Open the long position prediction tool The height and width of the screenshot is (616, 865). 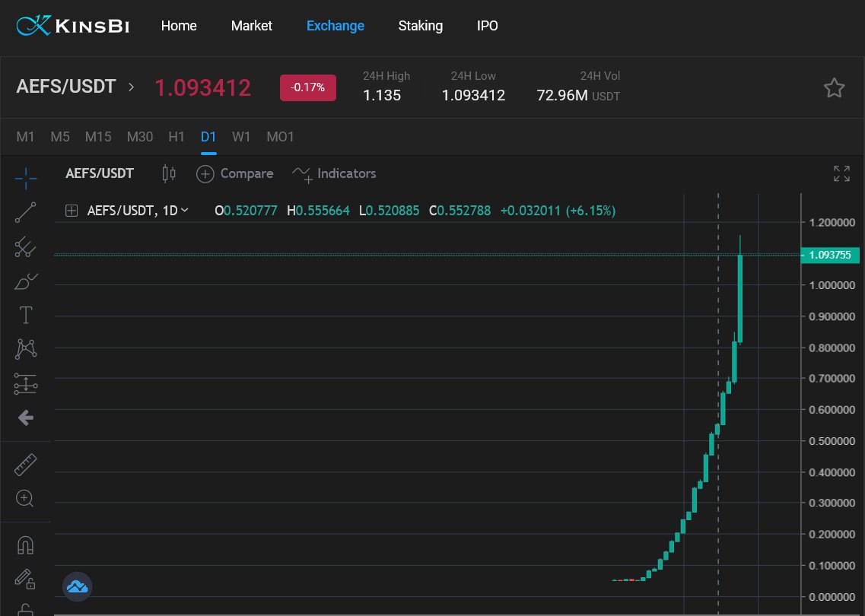pyautogui.click(x=25, y=384)
